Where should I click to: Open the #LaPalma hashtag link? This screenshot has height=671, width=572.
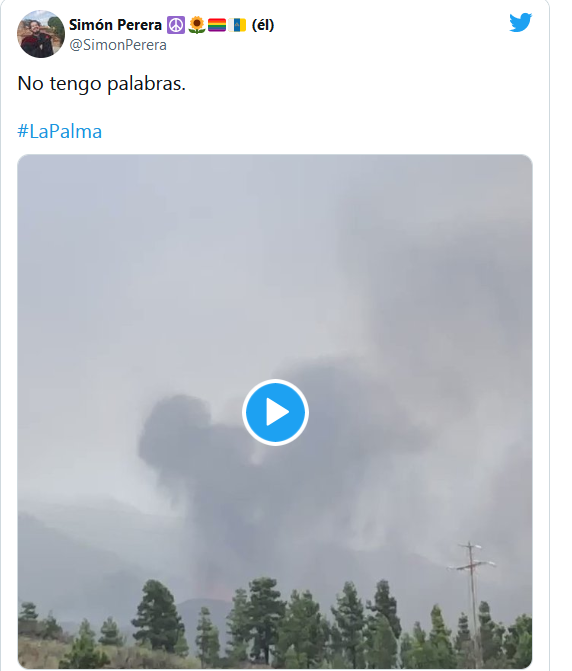[59, 131]
